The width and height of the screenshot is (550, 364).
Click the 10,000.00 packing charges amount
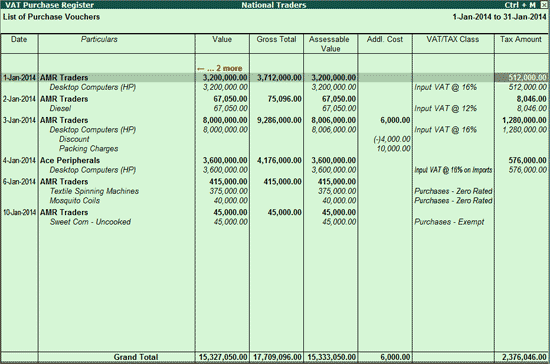pyautogui.click(x=393, y=149)
